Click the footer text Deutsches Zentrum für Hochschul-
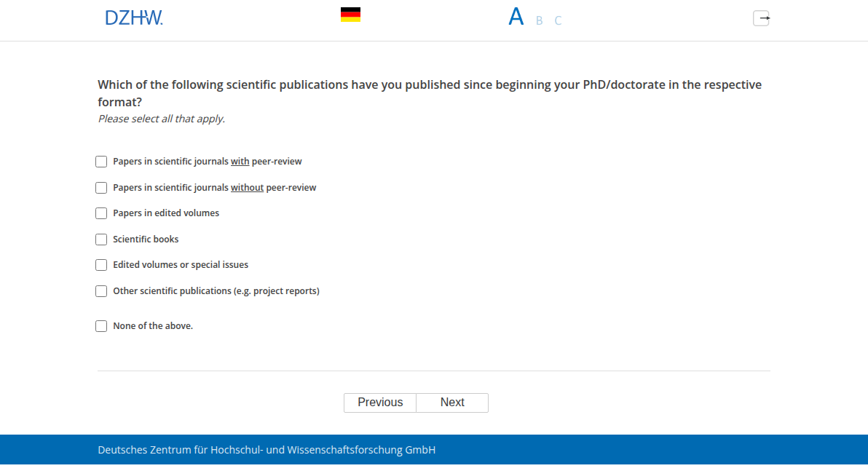868x471 pixels. (267, 450)
